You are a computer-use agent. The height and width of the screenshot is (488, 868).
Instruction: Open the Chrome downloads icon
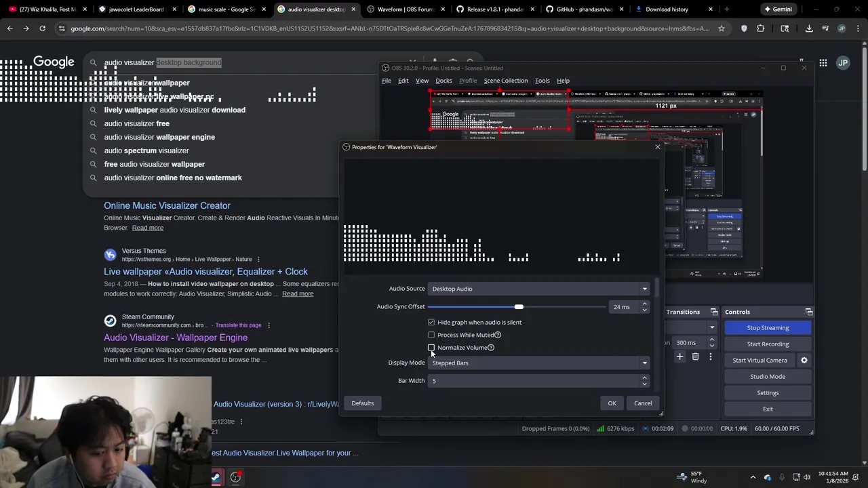coord(809,28)
